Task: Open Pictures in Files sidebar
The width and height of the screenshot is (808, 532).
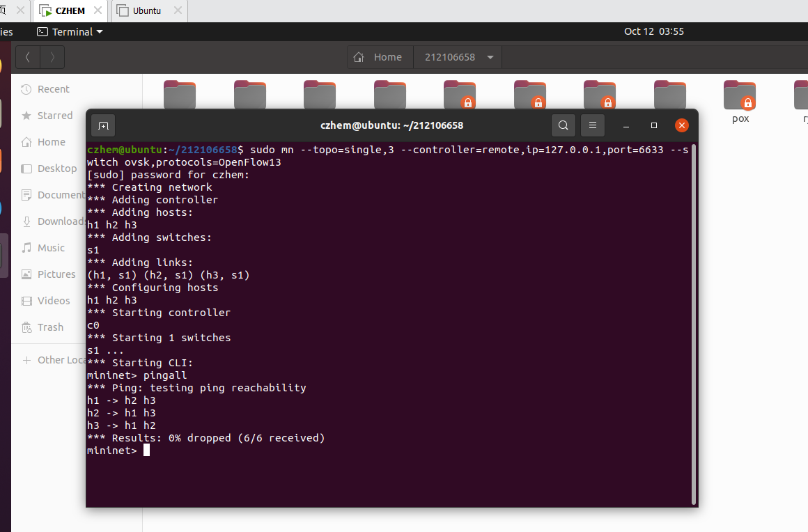Action: [56, 274]
